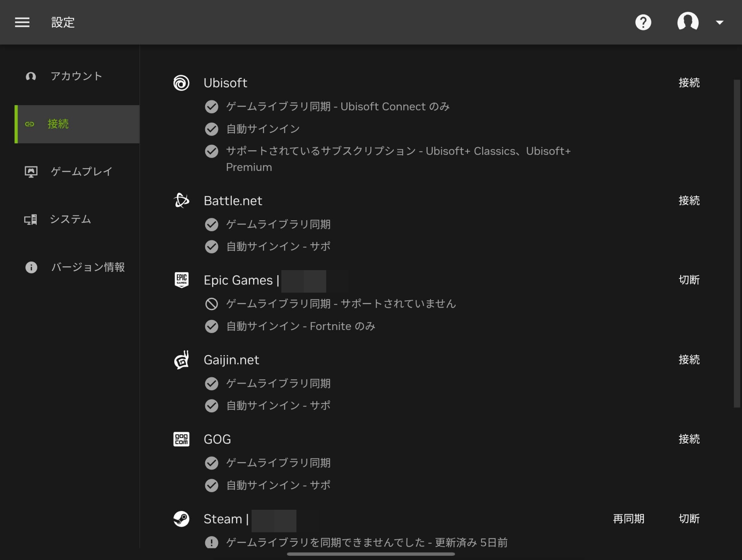Resync the Steam library with 再同期

(x=628, y=519)
